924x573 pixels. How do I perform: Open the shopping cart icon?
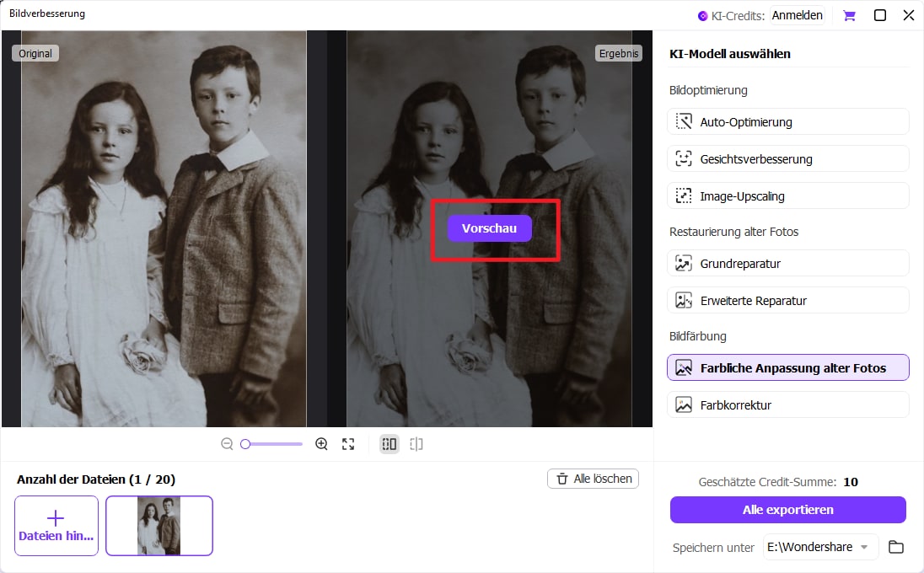[x=849, y=15]
